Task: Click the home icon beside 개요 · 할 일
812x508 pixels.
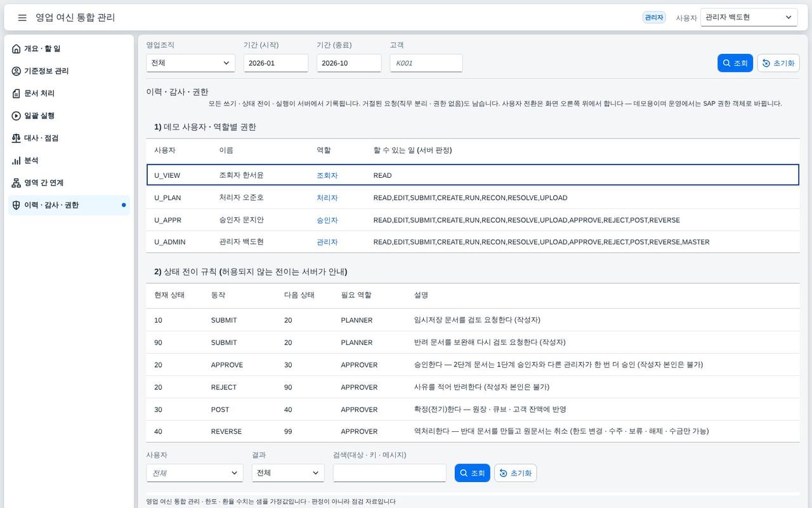Action: coord(16,49)
